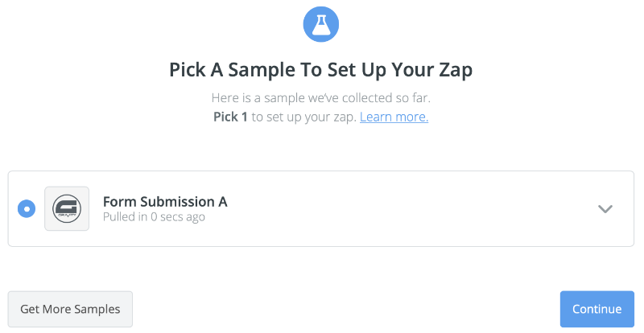Click empty space in the Form Submission A card
Screen dimensions: 644x333
[411, 208]
